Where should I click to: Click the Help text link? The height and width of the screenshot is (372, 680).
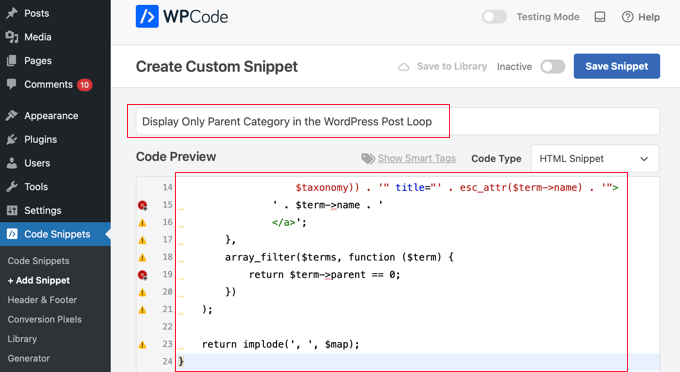coord(649,17)
